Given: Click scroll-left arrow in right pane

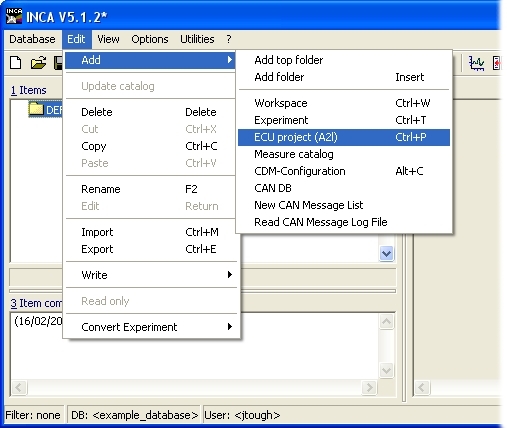Looking at the screenshot, I should point(422,388).
